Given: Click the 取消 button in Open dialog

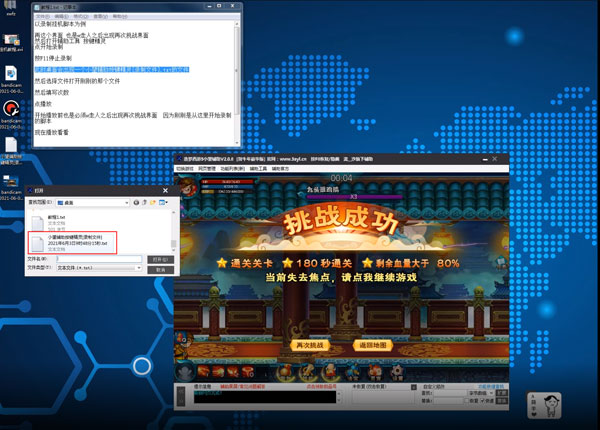Looking at the screenshot, I should (x=161, y=270).
